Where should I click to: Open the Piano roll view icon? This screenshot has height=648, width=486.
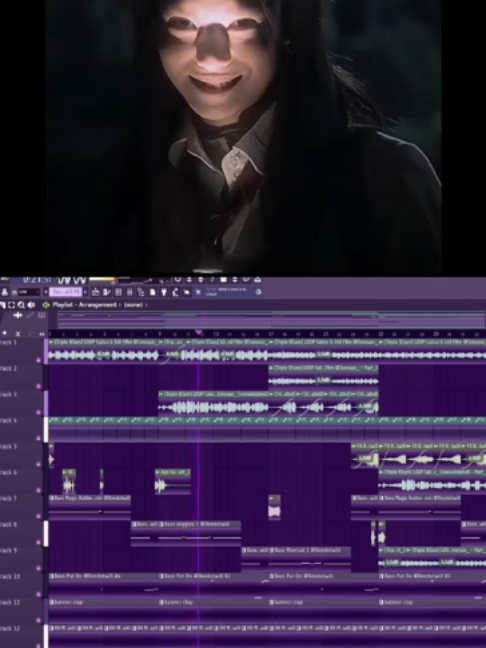pos(107,292)
